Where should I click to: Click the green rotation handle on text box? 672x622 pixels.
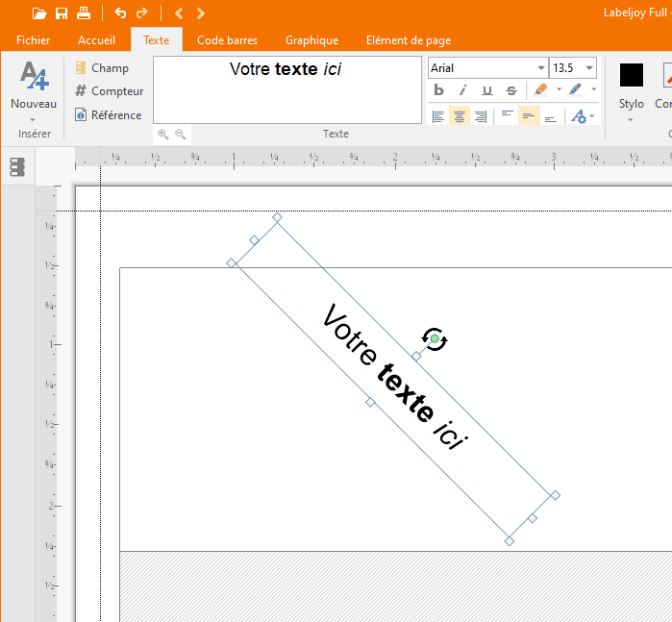[435, 339]
